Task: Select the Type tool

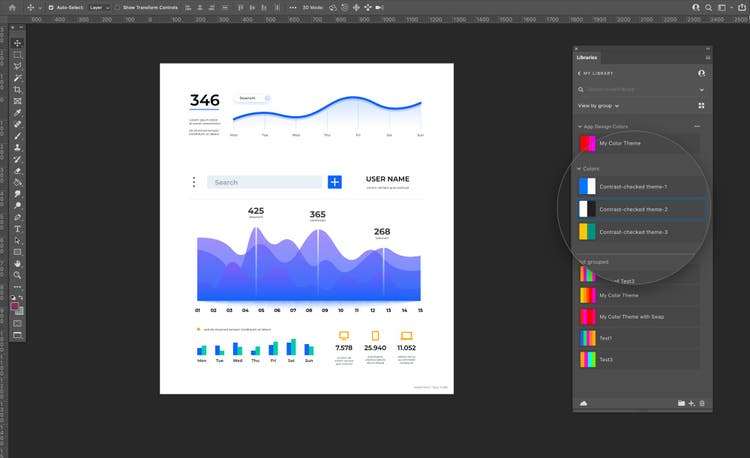Action: pos(17,229)
